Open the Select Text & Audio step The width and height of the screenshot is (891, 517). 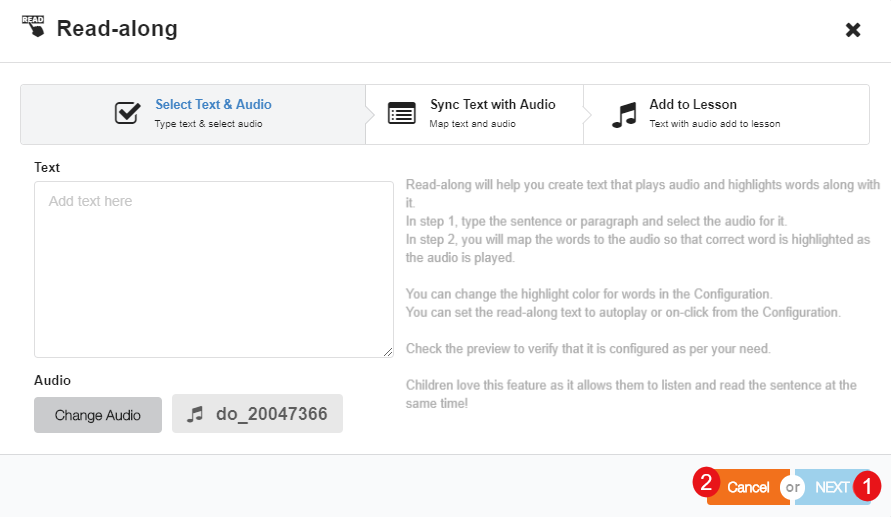(x=213, y=105)
